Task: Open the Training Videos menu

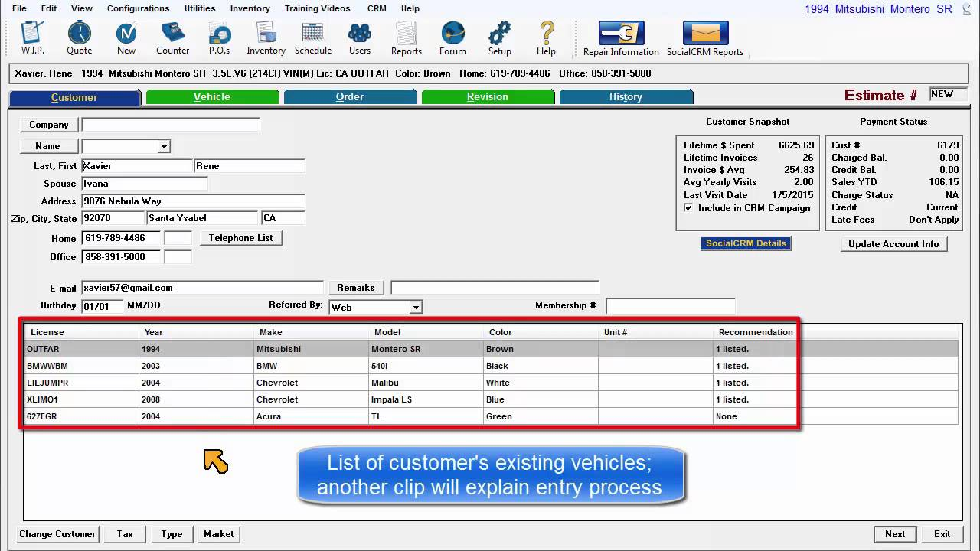Action: point(317,8)
